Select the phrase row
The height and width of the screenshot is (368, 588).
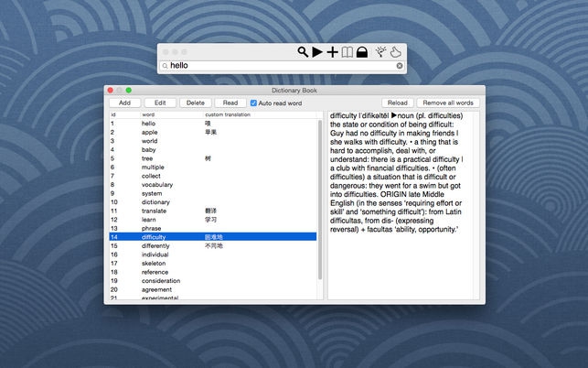[x=213, y=228]
